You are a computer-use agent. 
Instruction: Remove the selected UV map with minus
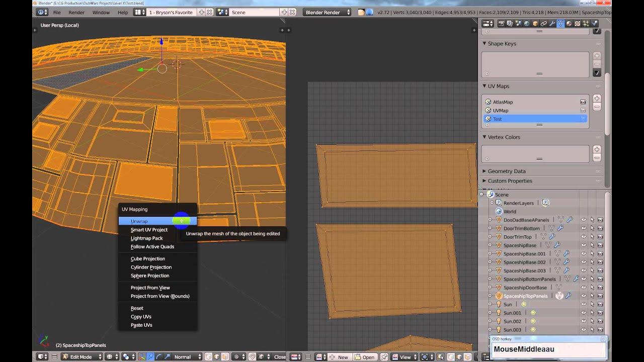pos(597,107)
